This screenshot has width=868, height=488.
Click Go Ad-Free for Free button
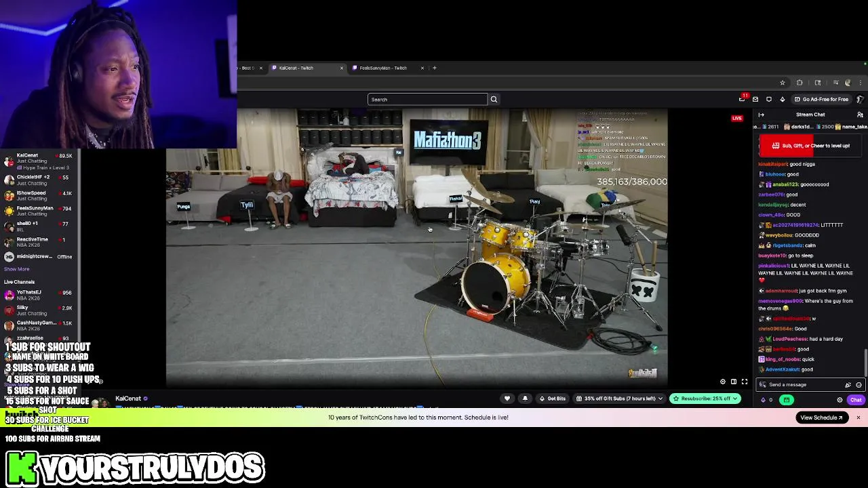(x=821, y=100)
